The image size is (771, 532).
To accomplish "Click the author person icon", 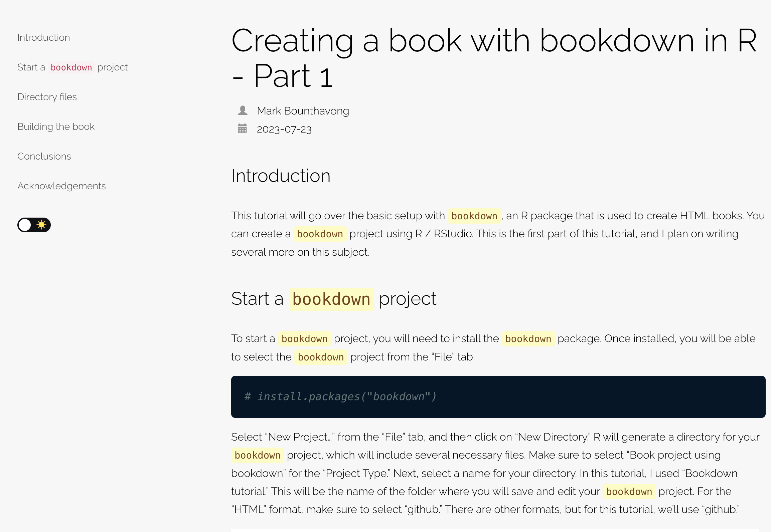I will click(x=243, y=110).
